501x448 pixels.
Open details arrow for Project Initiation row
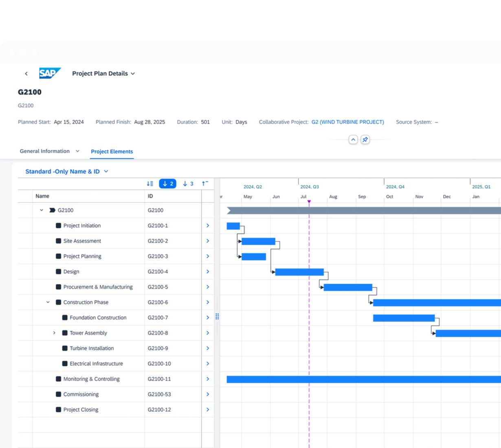pos(208,226)
